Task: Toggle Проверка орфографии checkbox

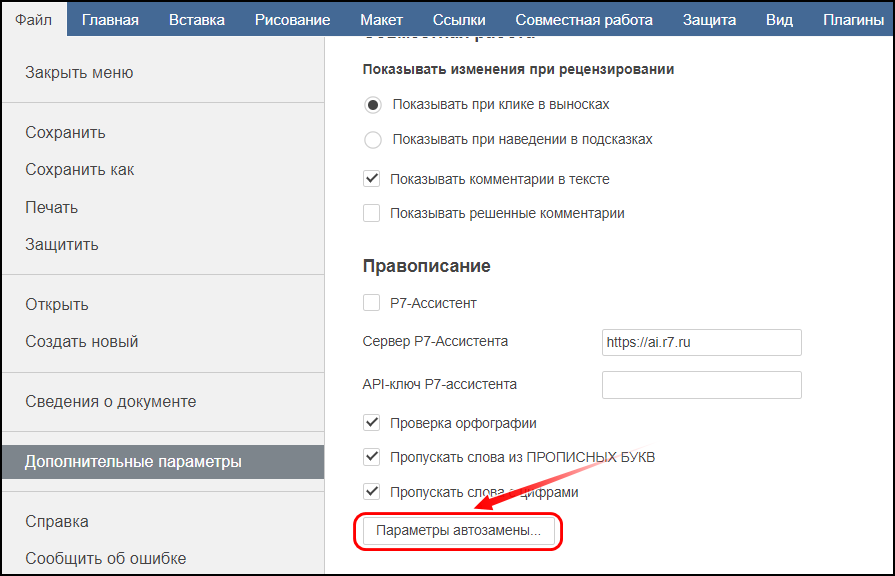Action: coord(372,422)
